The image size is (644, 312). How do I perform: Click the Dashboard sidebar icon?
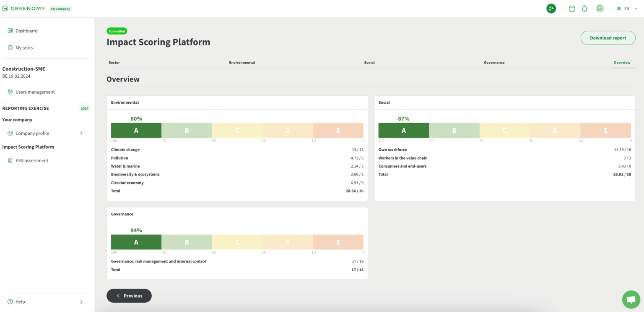click(10, 31)
